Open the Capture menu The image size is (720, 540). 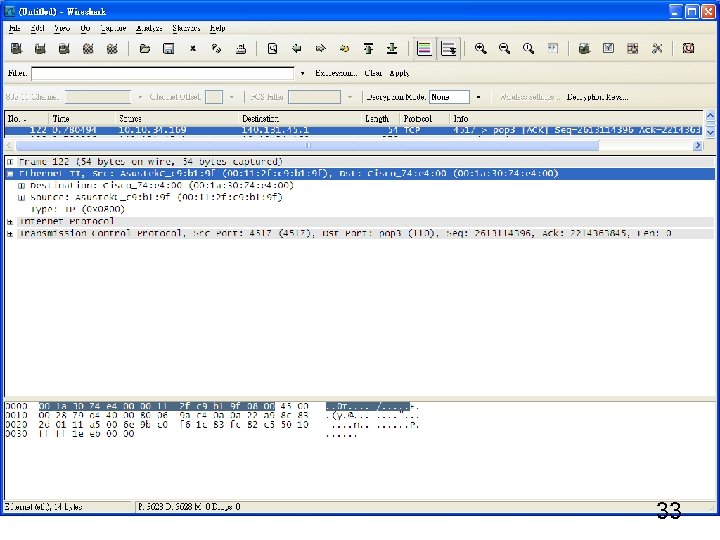pyautogui.click(x=113, y=28)
